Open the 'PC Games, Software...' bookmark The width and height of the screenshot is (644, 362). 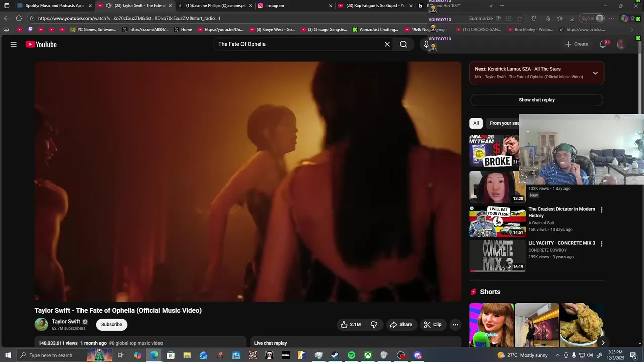(x=94, y=30)
